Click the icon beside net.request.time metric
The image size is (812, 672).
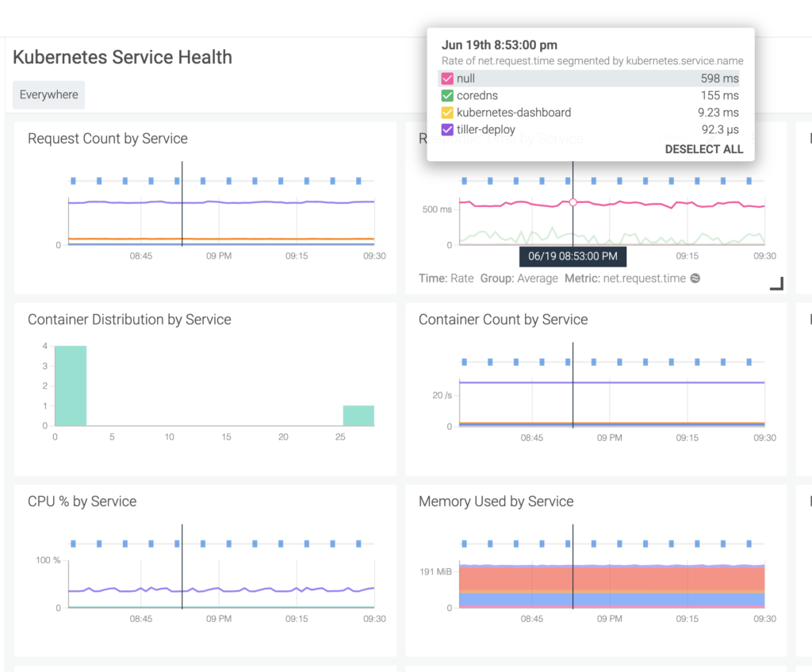point(695,278)
